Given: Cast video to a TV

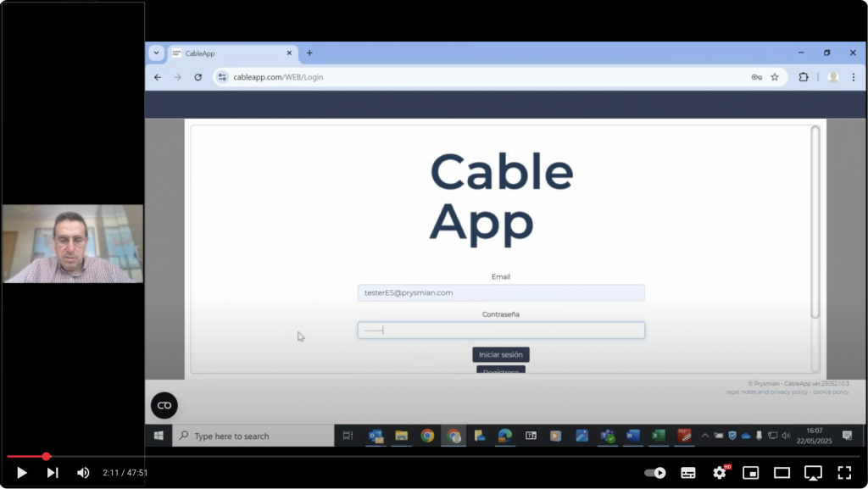Looking at the screenshot, I should pos(813,472).
